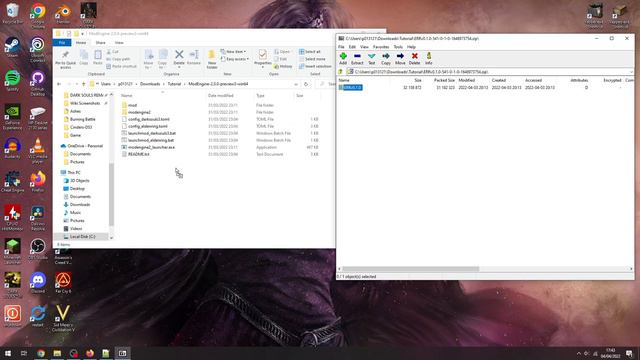Show hidden system tray icons
The width and height of the screenshot is (640, 360).
[x=578, y=353]
